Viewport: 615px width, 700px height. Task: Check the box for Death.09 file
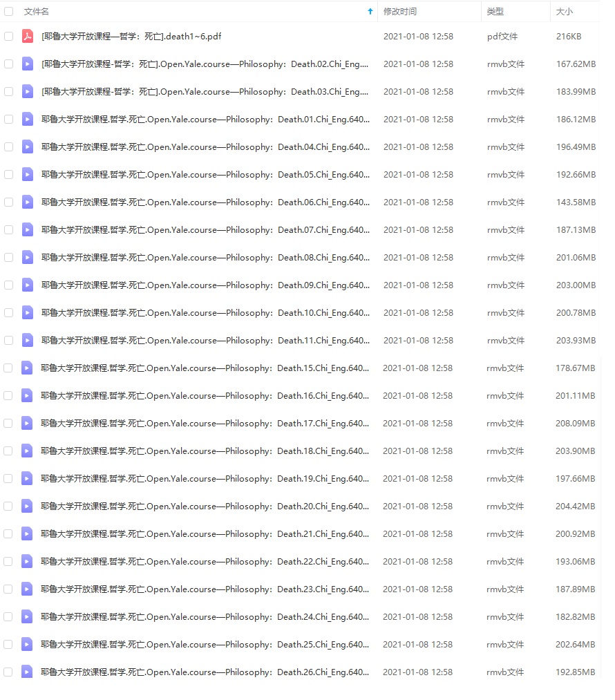tap(8, 285)
